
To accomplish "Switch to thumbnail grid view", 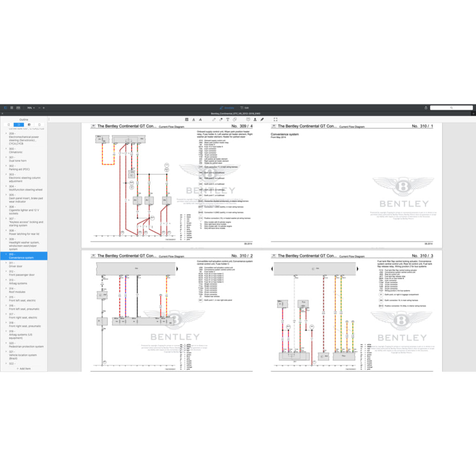I will pyautogui.click(x=12, y=107).
